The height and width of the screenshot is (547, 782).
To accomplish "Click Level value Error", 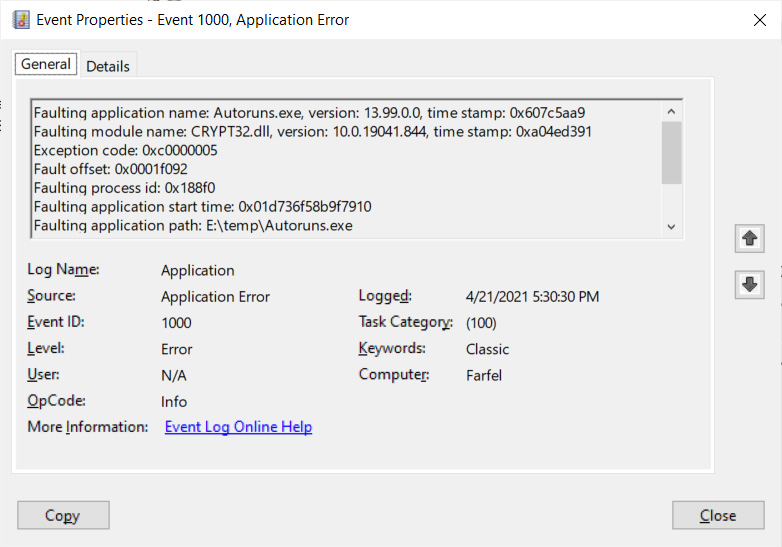I will click(x=177, y=349).
